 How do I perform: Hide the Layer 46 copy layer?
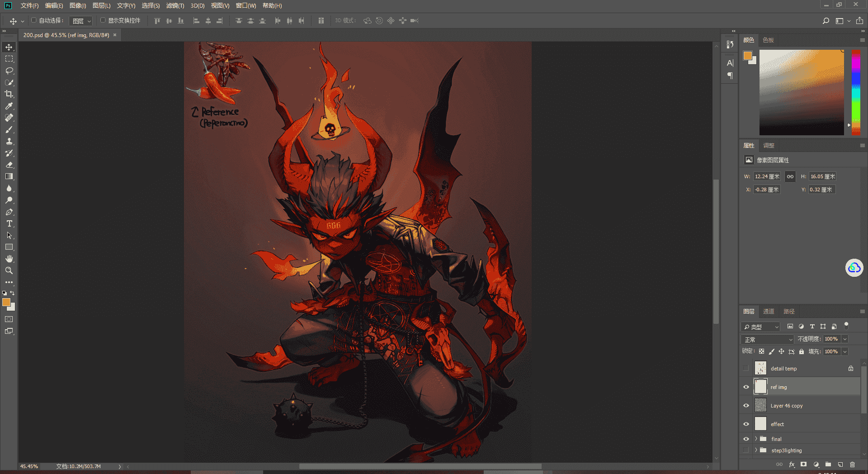point(746,406)
